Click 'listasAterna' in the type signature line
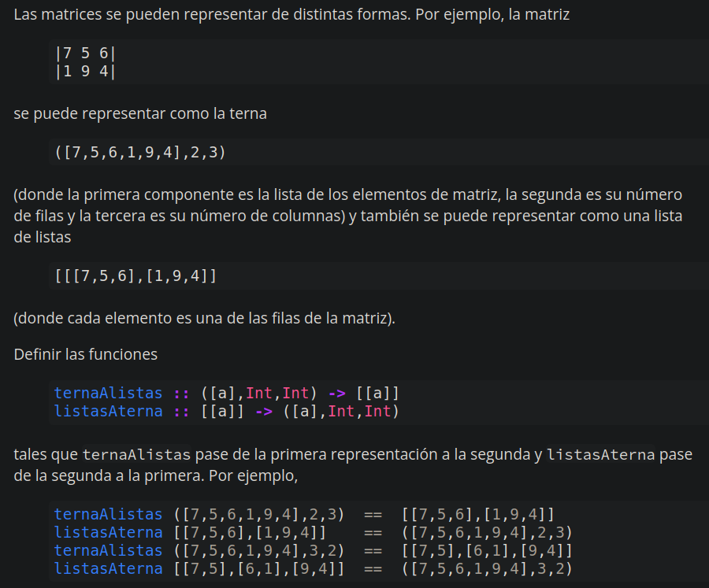This screenshot has height=588, width=709. [108, 411]
